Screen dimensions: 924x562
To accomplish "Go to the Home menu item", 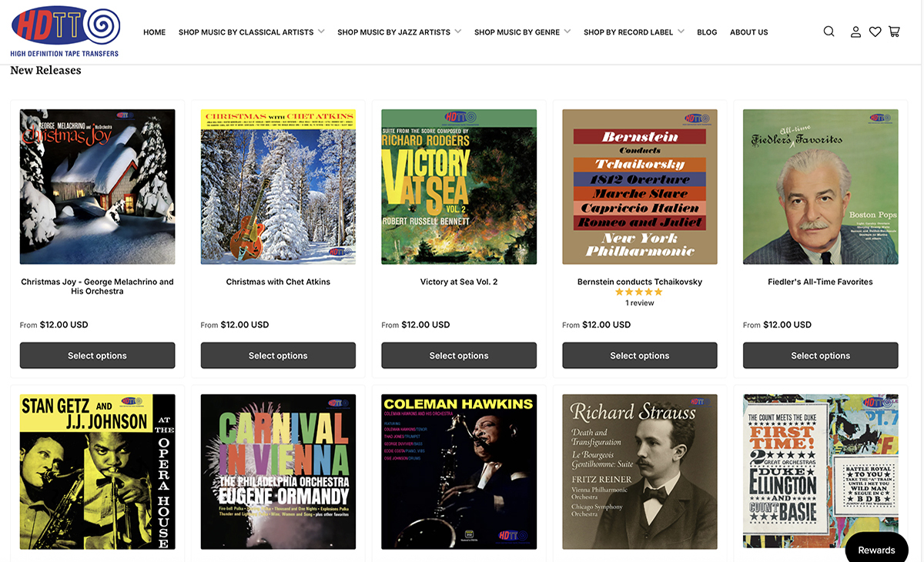I will (x=154, y=32).
